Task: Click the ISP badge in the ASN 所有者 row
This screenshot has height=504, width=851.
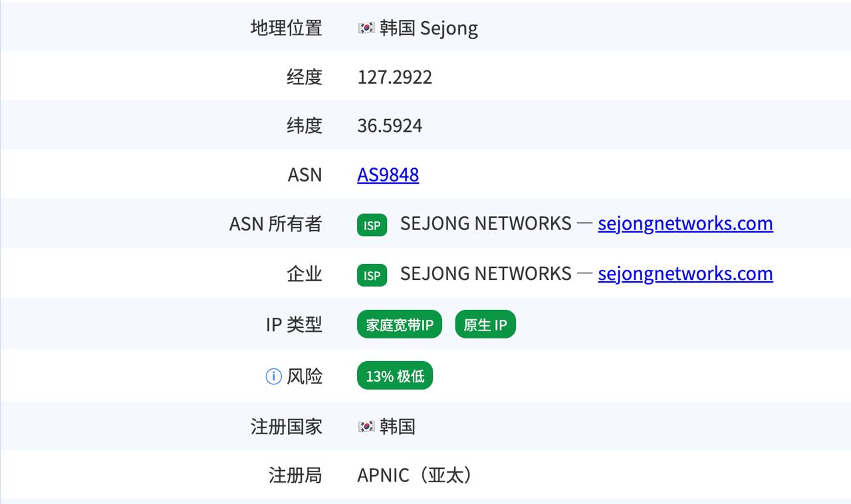Action: click(x=372, y=225)
